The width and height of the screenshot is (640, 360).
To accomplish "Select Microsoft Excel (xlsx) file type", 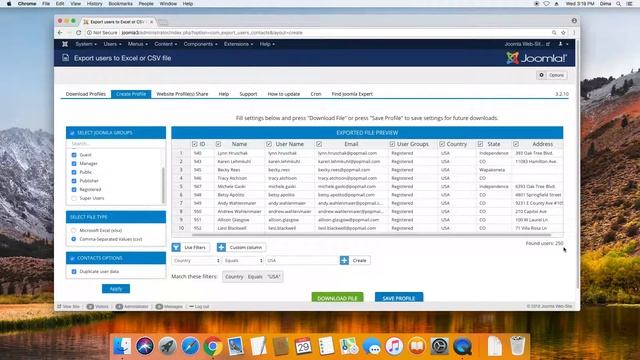I will click(74, 231).
